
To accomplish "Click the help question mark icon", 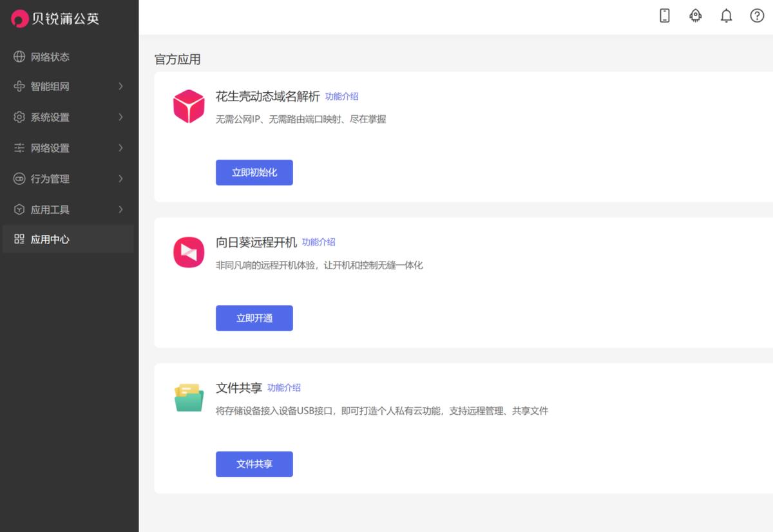I will point(757,15).
